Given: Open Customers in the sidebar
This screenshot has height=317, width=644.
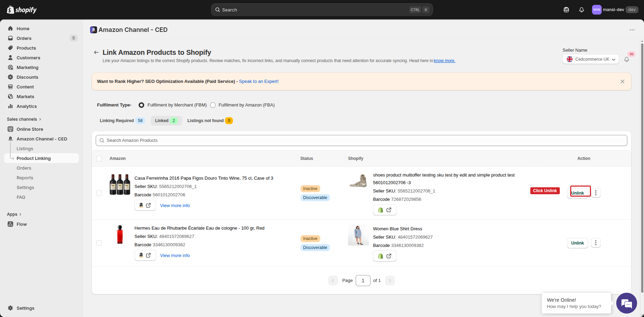Looking at the screenshot, I should click(x=28, y=58).
